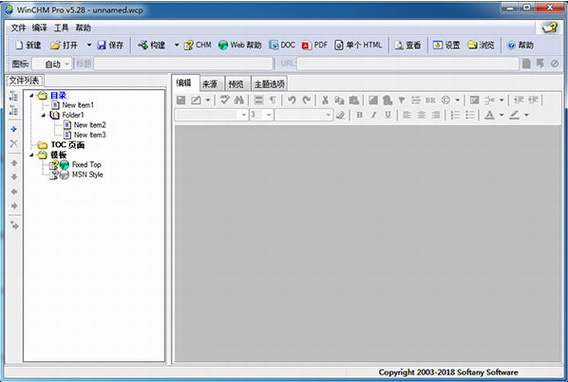
Task: Click the X delete item icon in sidebar
Action: coord(14,143)
